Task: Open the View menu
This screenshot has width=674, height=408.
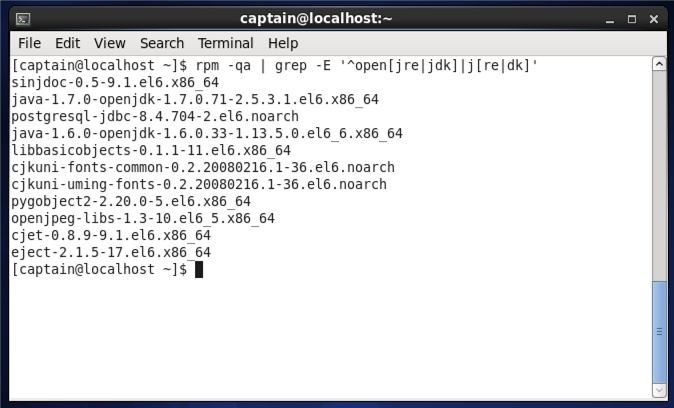Action: coord(110,43)
